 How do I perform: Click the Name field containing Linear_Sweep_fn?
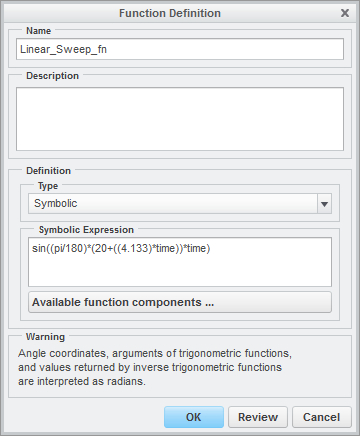coord(180,49)
